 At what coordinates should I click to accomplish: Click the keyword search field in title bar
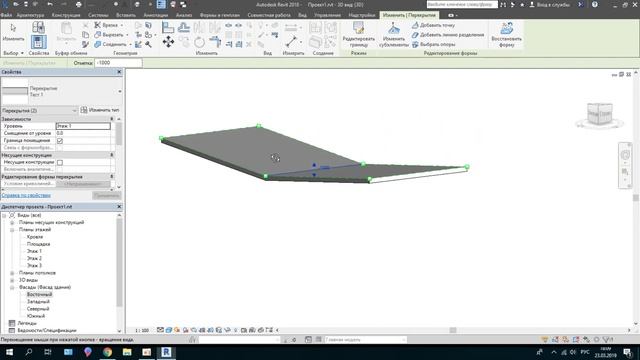point(462,4)
